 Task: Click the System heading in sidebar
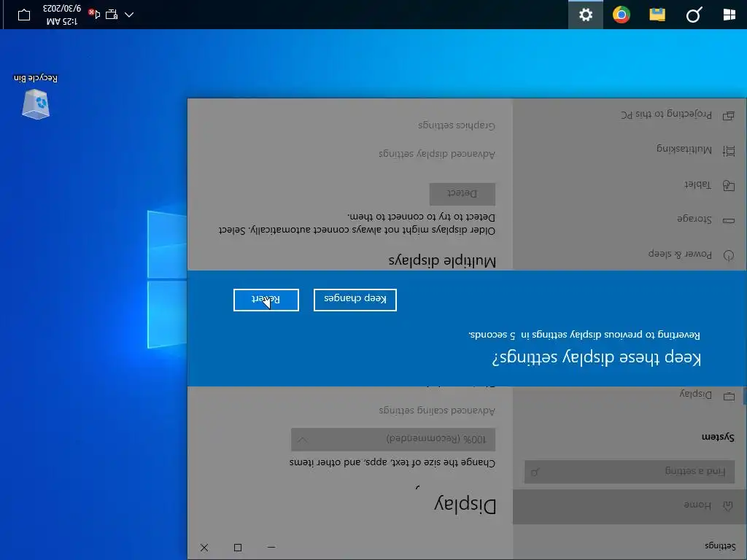click(718, 437)
